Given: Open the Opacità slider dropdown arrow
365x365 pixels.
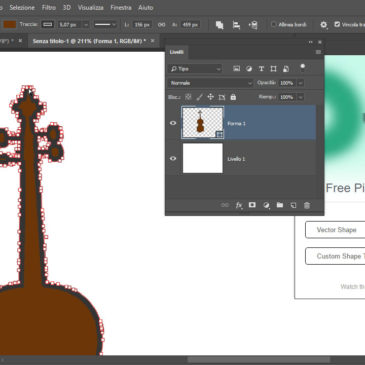Looking at the screenshot, I should (300, 83).
